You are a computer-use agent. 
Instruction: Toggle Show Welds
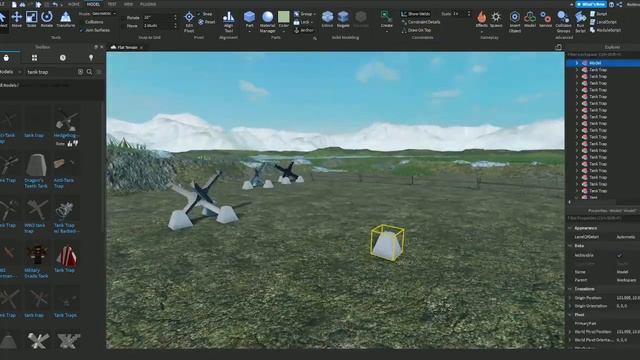click(x=416, y=14)
